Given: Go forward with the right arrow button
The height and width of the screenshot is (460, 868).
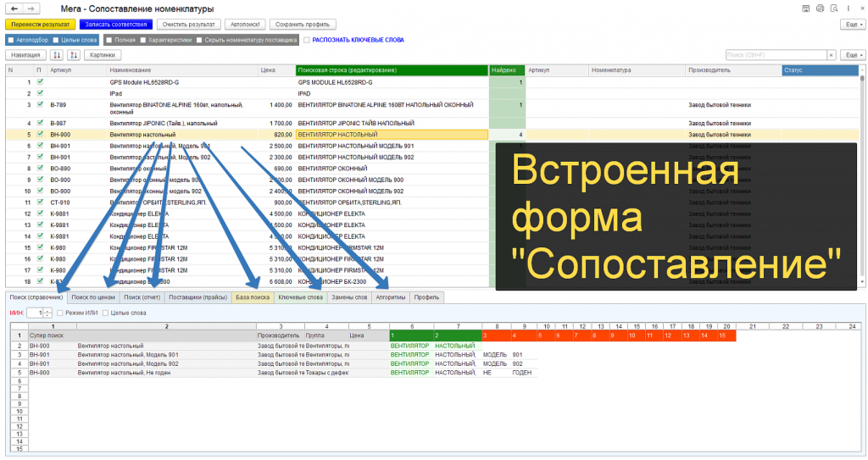Looking at the screenshot, I should click(31, 8).
